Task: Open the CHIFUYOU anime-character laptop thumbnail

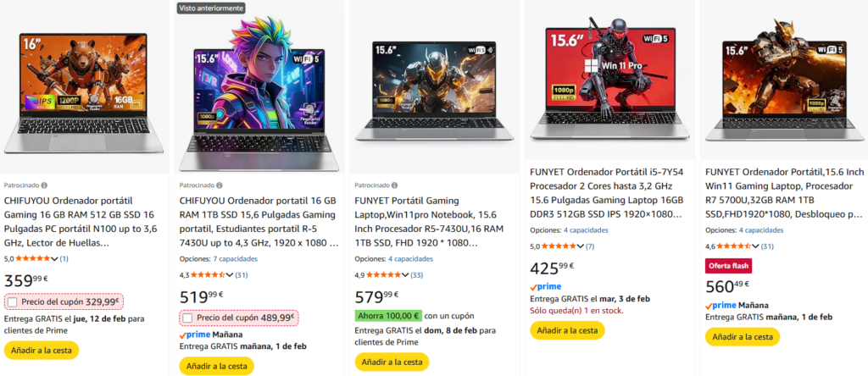Action: (x=259, y=89)
